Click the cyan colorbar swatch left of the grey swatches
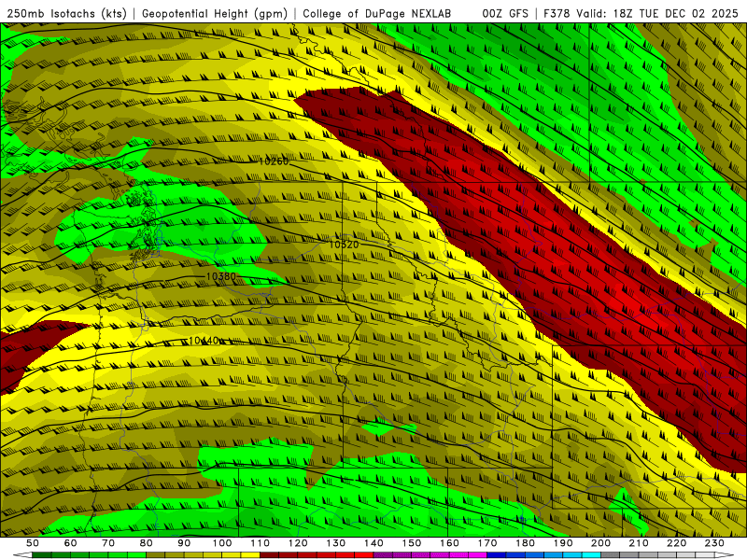This screenshot has height=560, width=747. point(591,555)
